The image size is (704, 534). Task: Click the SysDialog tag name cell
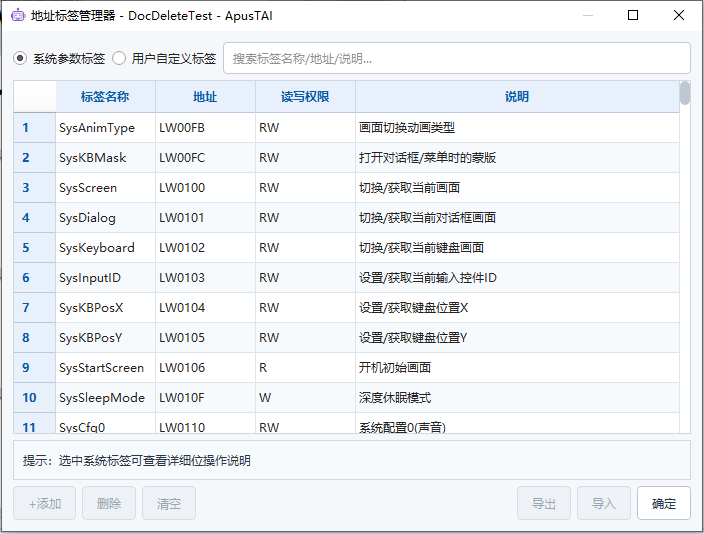click(x=106, y=218)
